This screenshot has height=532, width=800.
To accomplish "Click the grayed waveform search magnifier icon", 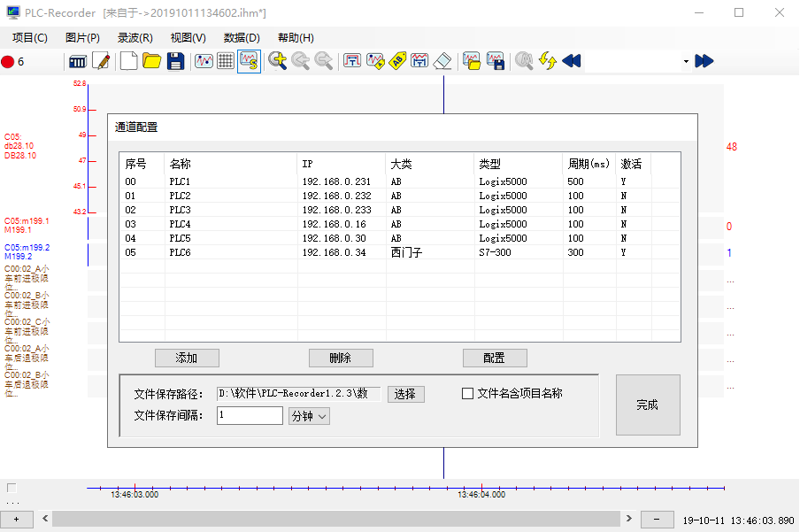I will pyautogui.click(x=524, y=61).
